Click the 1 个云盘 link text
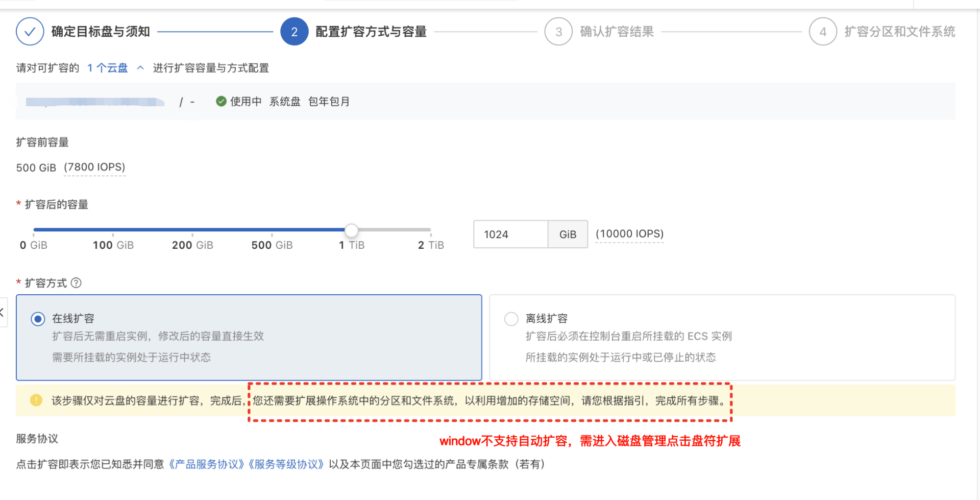Screen dimensions: 980x500 click(x=108, y=68)
